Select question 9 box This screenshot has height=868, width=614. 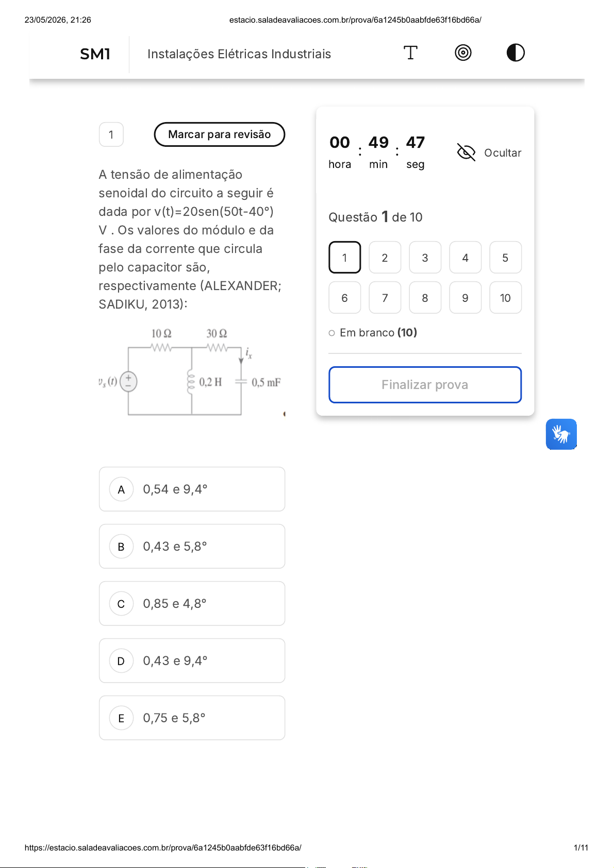[465, 298]
